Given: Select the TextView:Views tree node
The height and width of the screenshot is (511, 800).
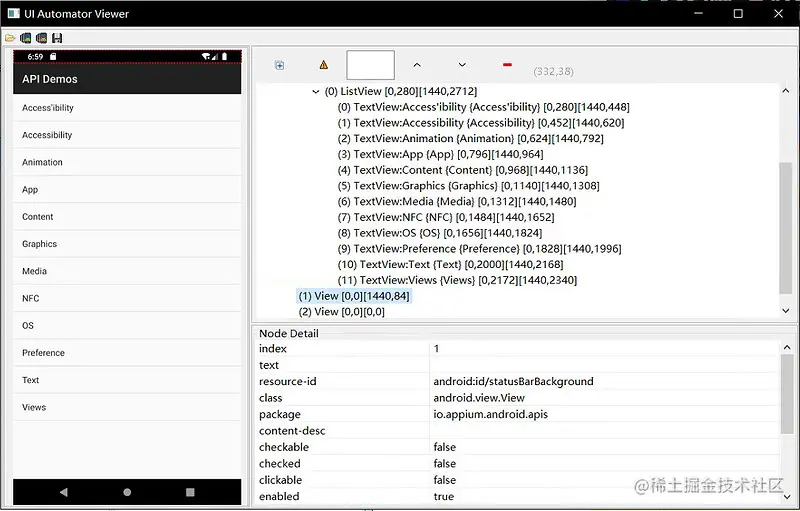Looking at the screenshot, I should coord(457,281).
